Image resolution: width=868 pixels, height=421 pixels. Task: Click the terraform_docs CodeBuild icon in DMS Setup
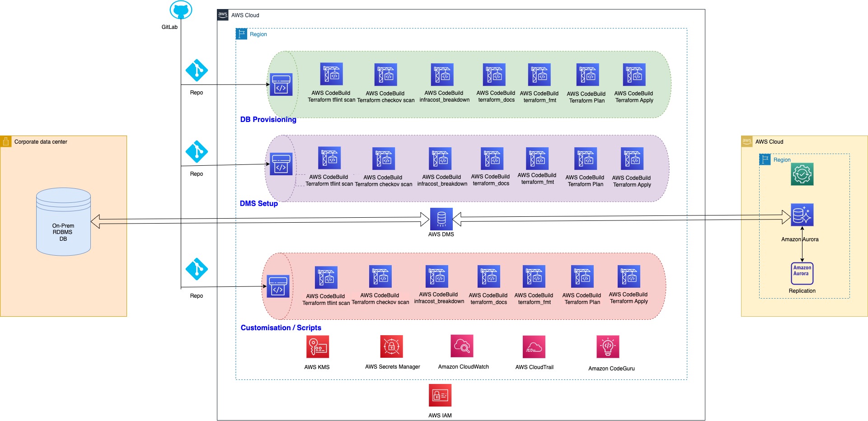point(492,159)
